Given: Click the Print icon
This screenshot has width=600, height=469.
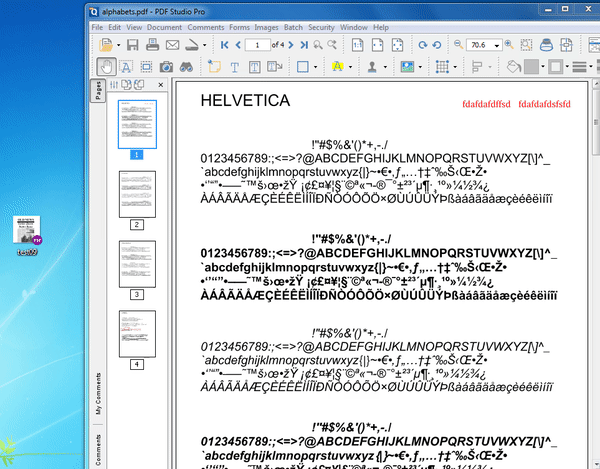Looking at the screenshot, I should 152,45.
